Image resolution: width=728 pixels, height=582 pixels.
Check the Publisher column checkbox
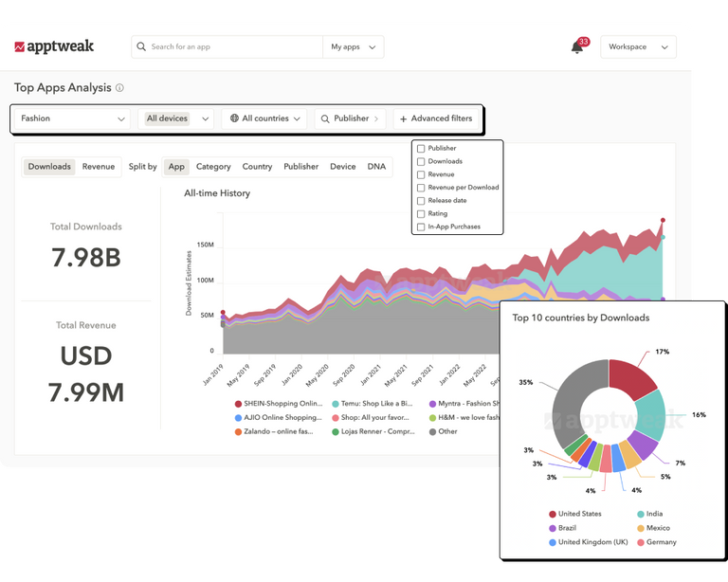pyautogui.click(x=421, y=149)
